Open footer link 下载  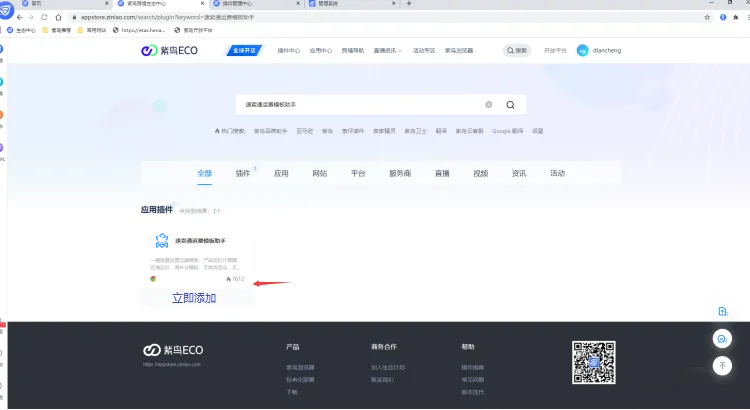coord(292,392)
